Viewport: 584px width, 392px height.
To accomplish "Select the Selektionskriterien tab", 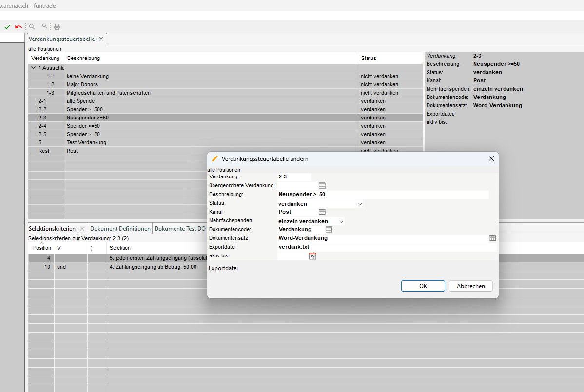I will [x=52, y=228].
